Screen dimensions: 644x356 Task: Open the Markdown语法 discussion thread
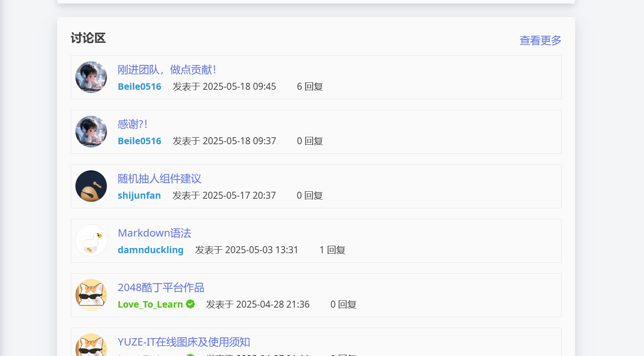click(x=154, y=233)
